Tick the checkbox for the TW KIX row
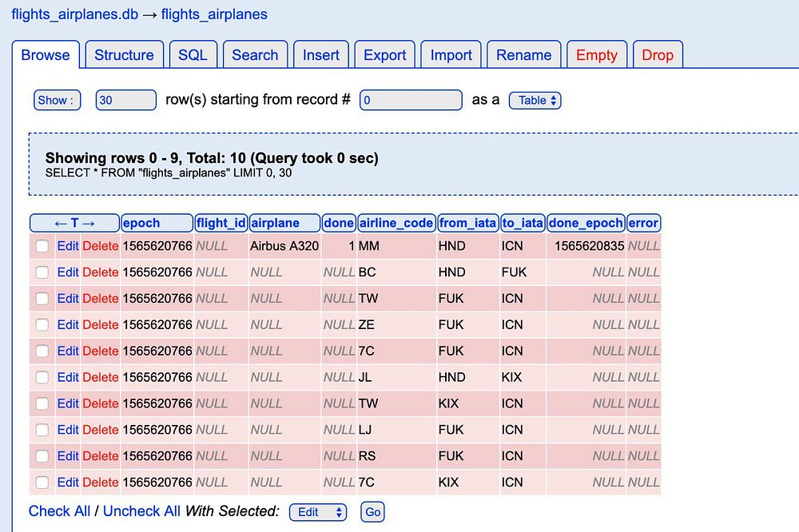Image resolution: width=799 pixels, height=532 pixels. 42,403
